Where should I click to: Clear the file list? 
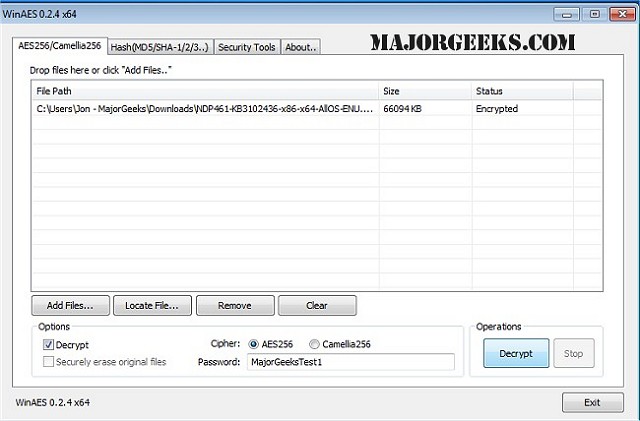click(x=317, y=306)
